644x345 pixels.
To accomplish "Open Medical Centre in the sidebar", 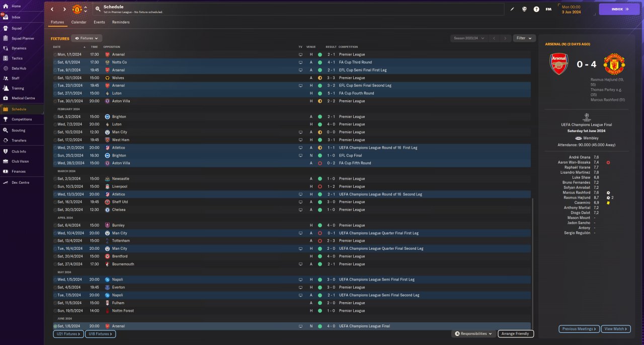I will [x=23, y=98].
